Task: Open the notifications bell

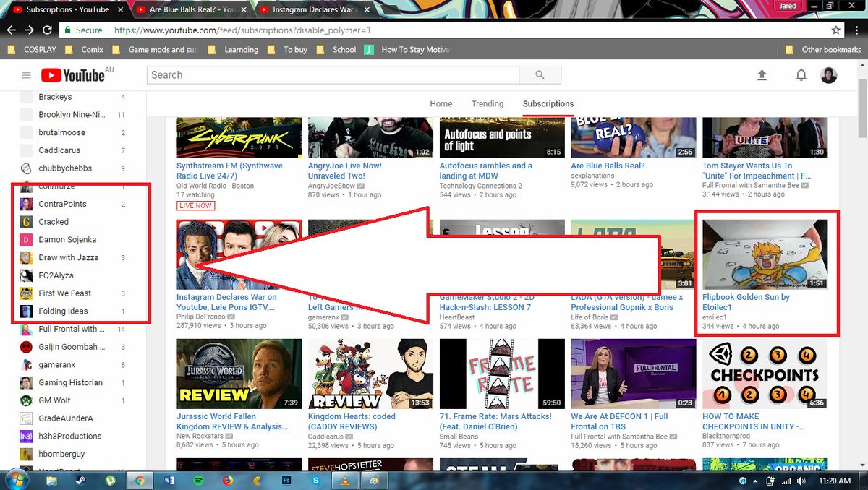Action: point(801,75)
